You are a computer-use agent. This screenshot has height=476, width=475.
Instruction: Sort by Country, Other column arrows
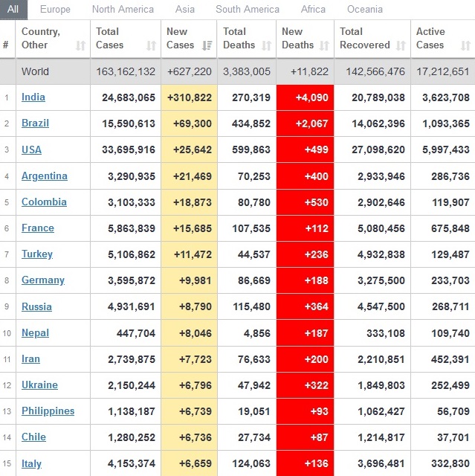[x=80, y=45]
